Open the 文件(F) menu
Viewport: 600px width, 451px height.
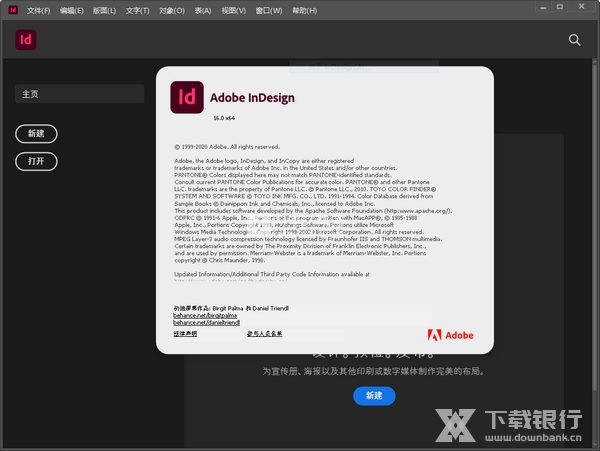click(x=38, y=11)
